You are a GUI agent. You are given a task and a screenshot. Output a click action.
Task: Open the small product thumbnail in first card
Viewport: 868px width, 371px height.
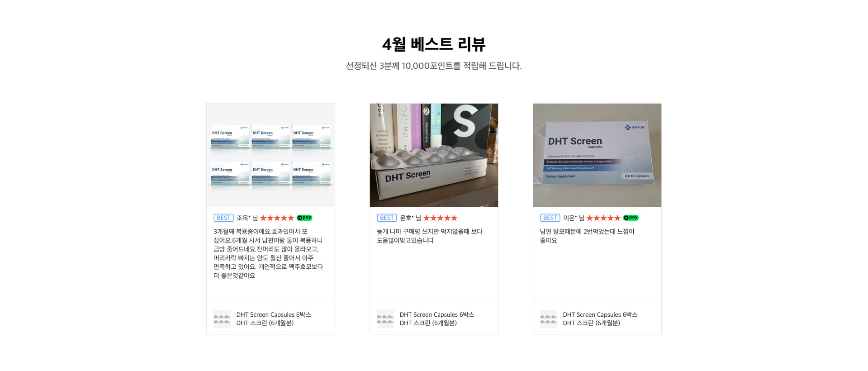(x=222, y=319)
